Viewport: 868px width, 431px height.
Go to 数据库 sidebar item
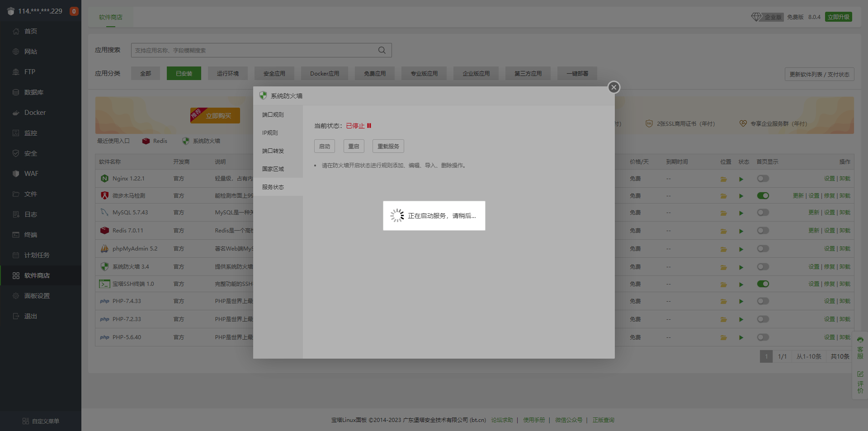41,92
